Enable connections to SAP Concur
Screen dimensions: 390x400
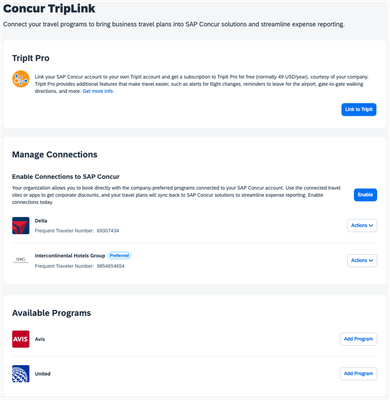click(x=365, y=195)
